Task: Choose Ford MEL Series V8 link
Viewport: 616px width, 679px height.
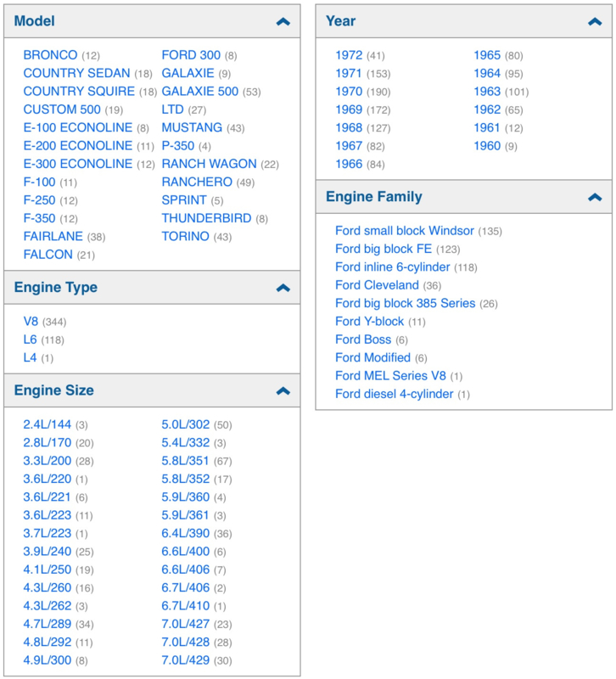Action: 391,376
